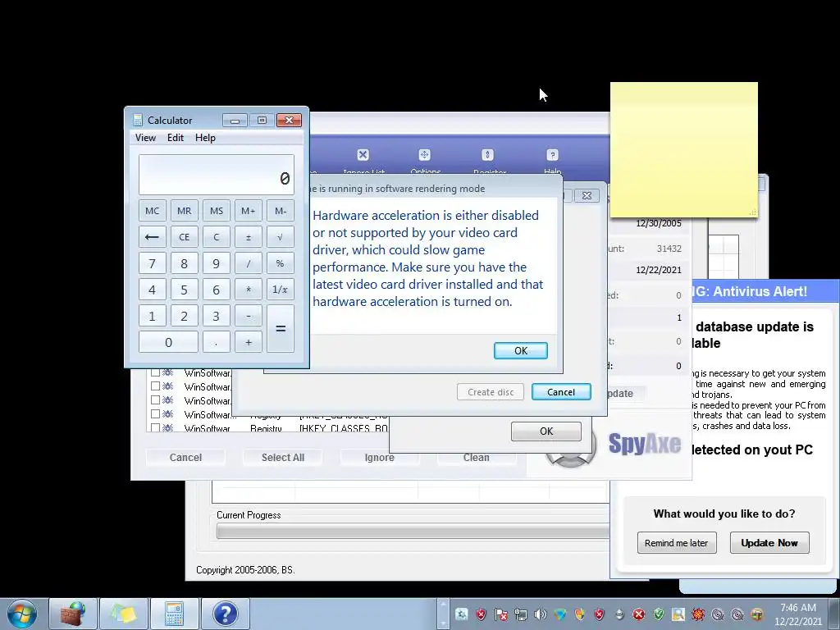Click Update Now in Antivirus Alert
This screenshot has width=840, height=630.
[769, 543]
